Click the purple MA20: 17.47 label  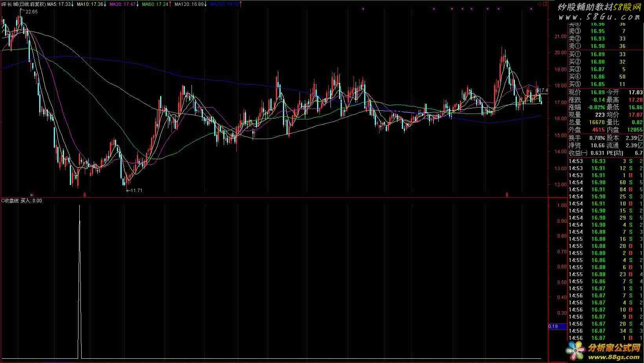[x=124, y=4]
